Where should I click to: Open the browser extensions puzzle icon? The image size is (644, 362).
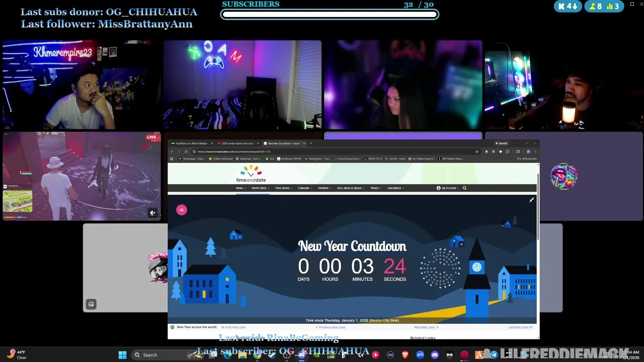pyautogui.click(x=508, y=152)
